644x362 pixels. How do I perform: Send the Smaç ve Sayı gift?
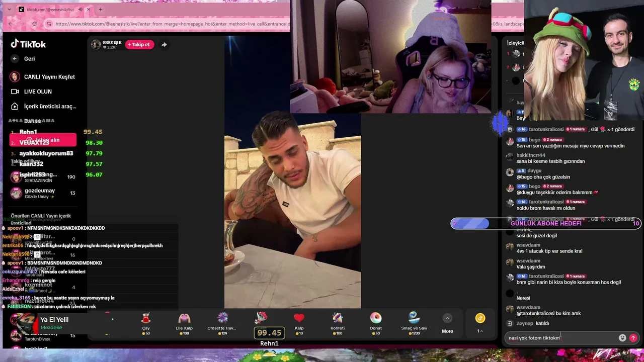pyautogui.click(x=414, y=323)
